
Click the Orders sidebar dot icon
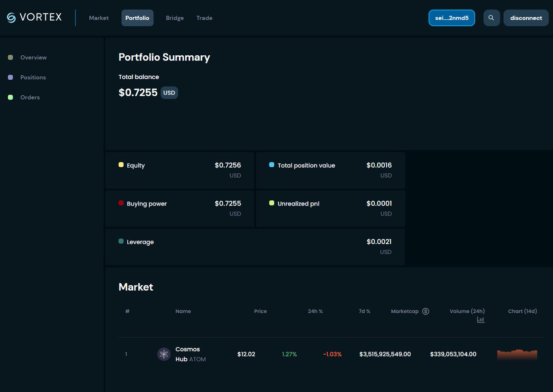(x=11, y=97)
